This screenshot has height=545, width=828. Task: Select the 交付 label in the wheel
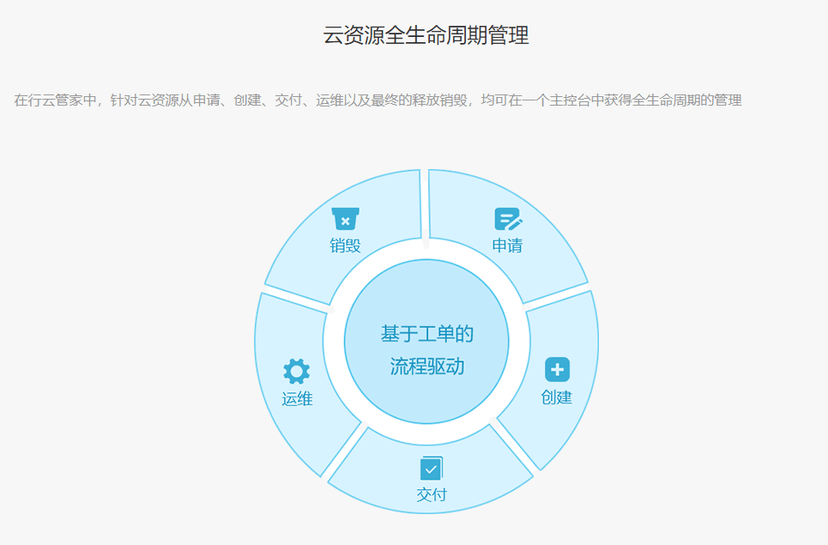(431, 495)
